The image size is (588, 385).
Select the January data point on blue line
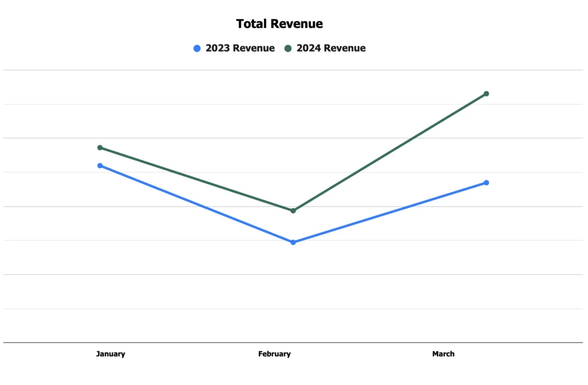click(x=101, y=165)
